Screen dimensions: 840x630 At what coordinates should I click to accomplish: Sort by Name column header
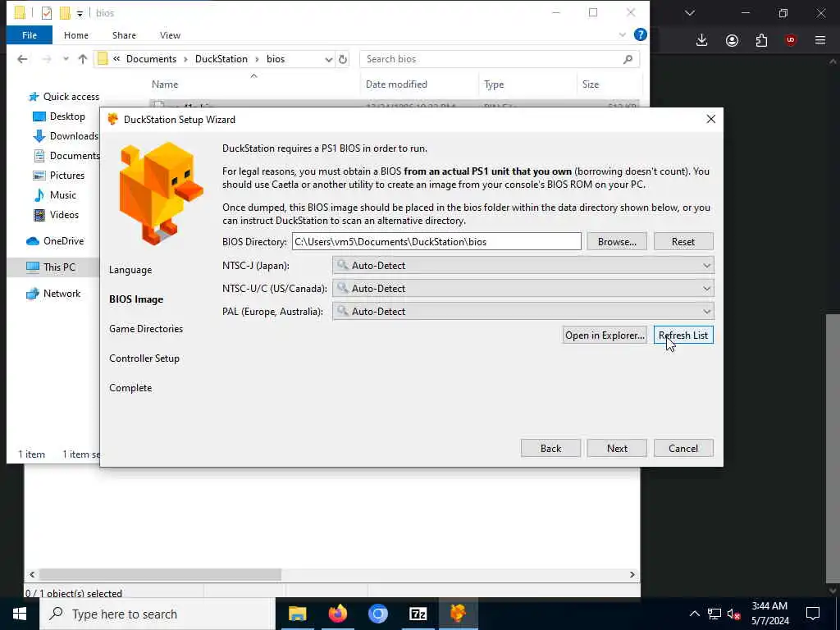click(x=164, y=84)
